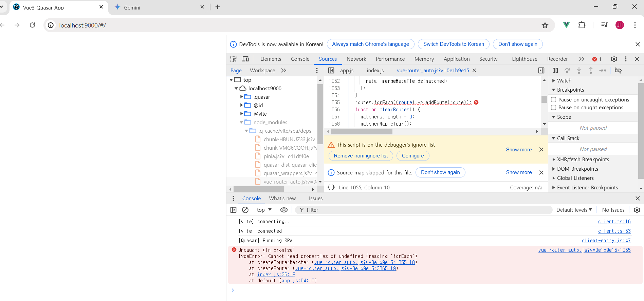Open the What's new drawer tab

tap(282, 199)
